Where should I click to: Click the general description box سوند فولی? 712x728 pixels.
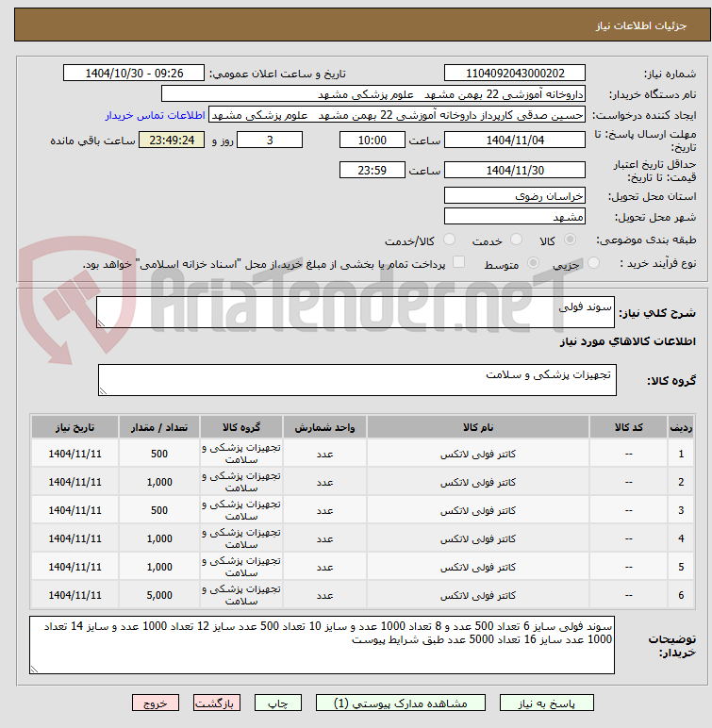356,312
